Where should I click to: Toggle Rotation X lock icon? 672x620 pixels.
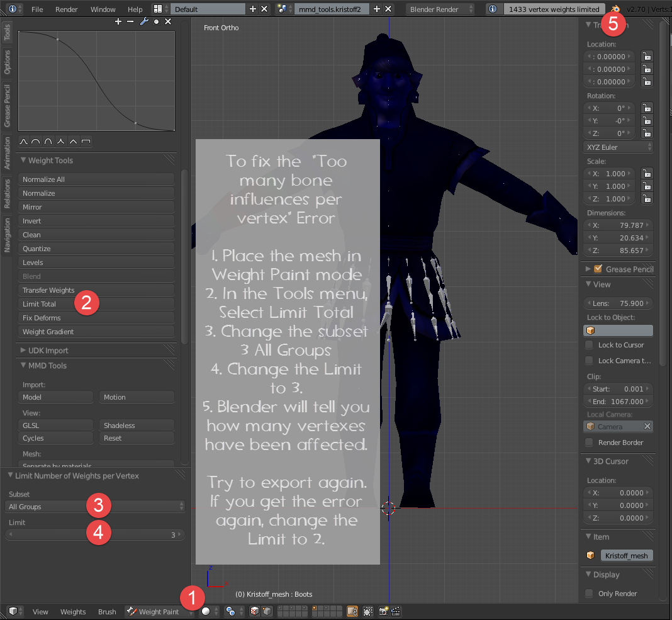647,108
